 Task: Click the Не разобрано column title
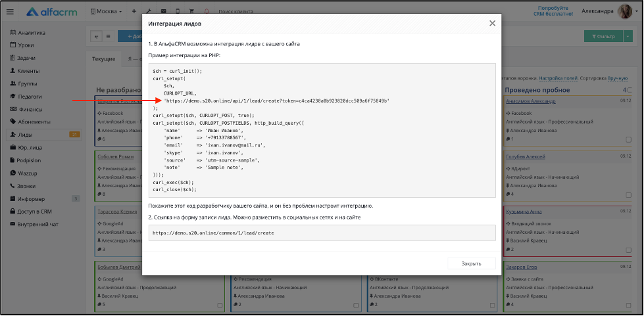pyautogui.click(x=118, y=90)
